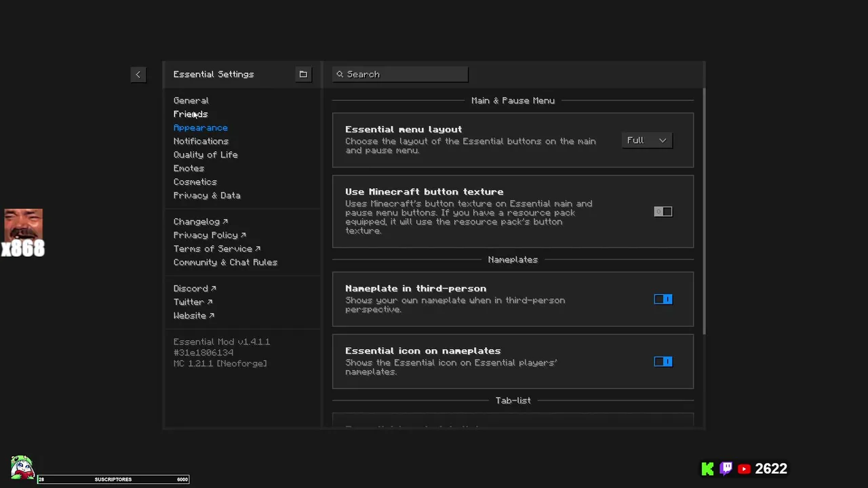This screenshot has width=868, height=488.
Task: View the Terms of Service link
Action: click(x=217, y=249)
